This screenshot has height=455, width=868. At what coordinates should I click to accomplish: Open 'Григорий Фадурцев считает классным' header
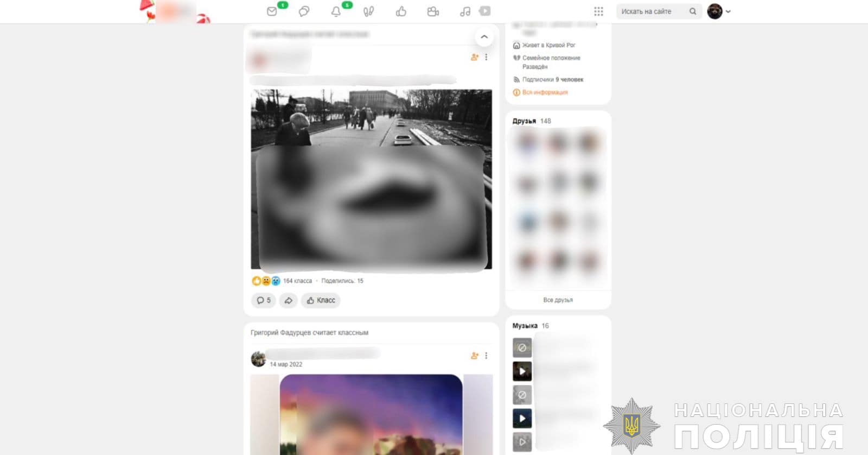[309, 332]
